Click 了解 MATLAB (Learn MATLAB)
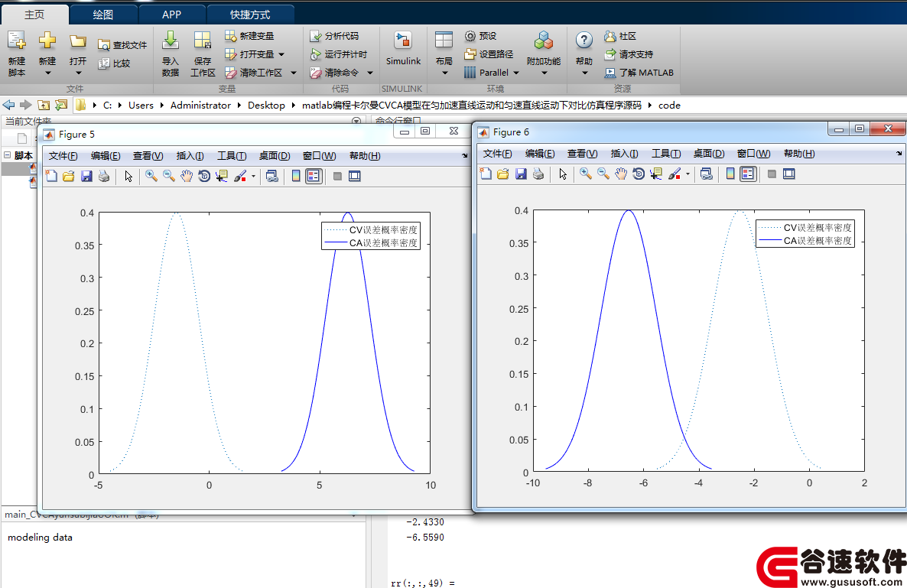The height and width of the screenshot is (588, 907). tap(639, 73)
